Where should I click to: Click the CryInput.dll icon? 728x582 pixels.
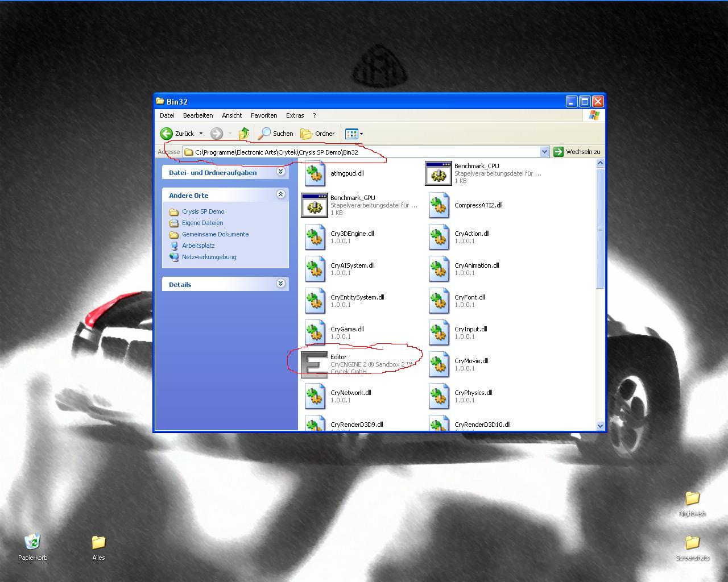click(439, 333)
